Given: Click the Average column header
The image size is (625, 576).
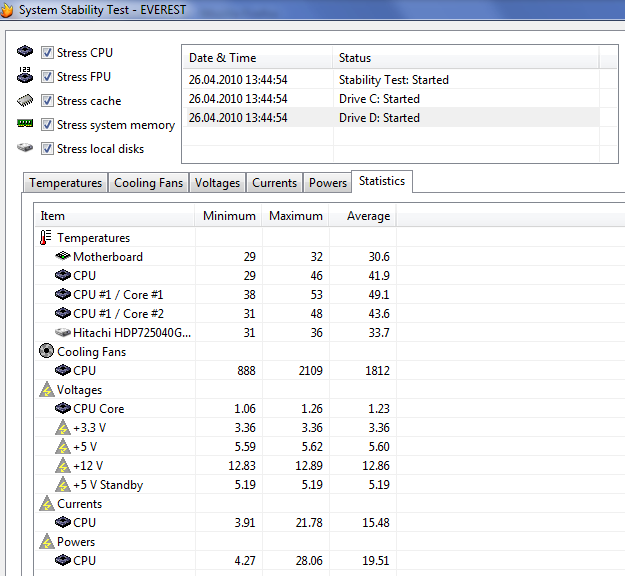Looking at the screenshot, I should (x=362, y=216).
